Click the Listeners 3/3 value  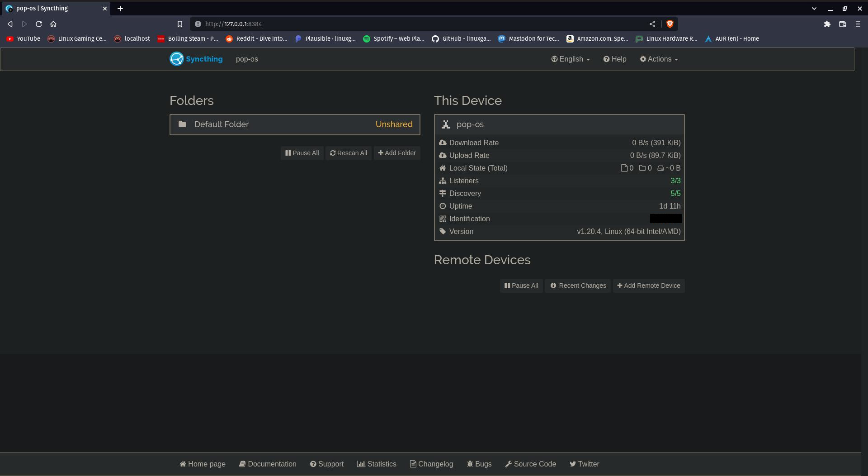tap(675, 181)
